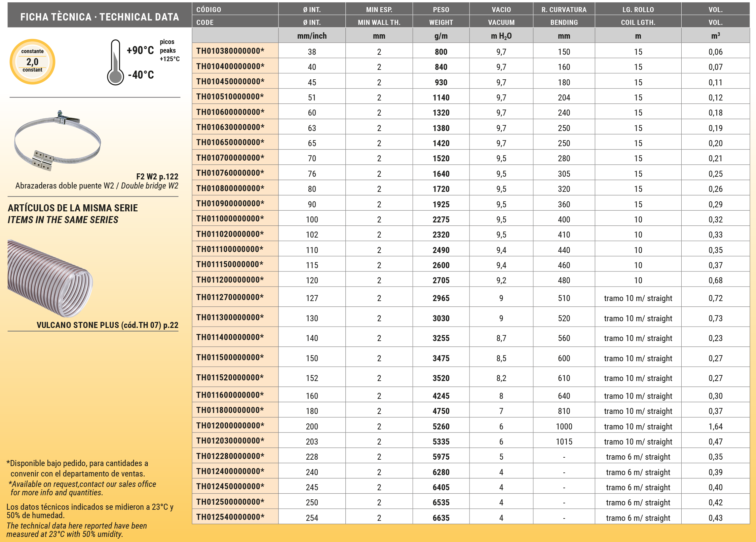Click the constant 2,0 wall thickness badge

pyautogui.click(x=32, y=61)
